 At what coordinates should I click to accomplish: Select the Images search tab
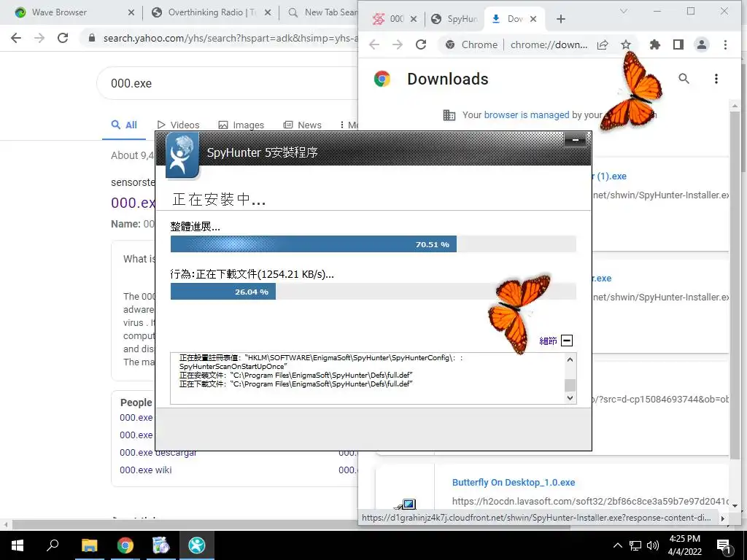click(241, 125)
